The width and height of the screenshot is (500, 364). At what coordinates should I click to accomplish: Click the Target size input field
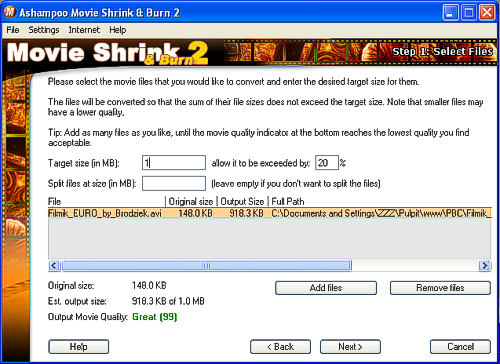[x=174, y=163]
